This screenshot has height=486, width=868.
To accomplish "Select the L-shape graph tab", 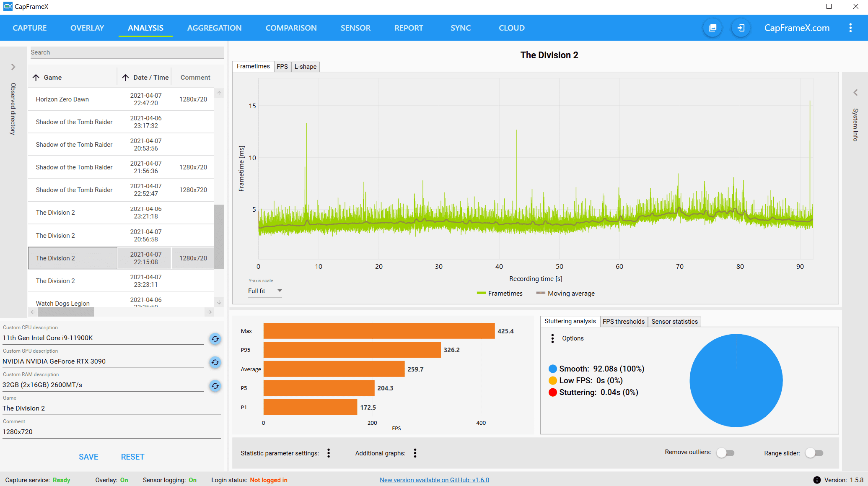I will [305, 67].
